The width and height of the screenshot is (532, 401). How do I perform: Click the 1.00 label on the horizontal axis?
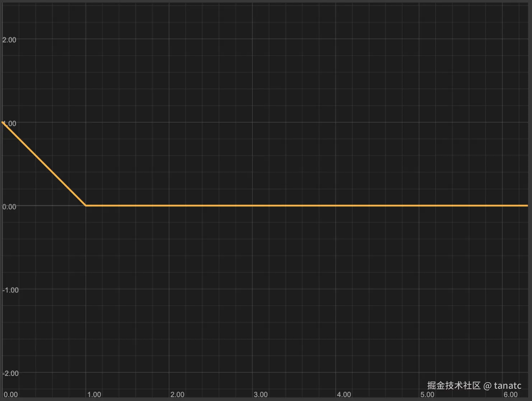94,395
